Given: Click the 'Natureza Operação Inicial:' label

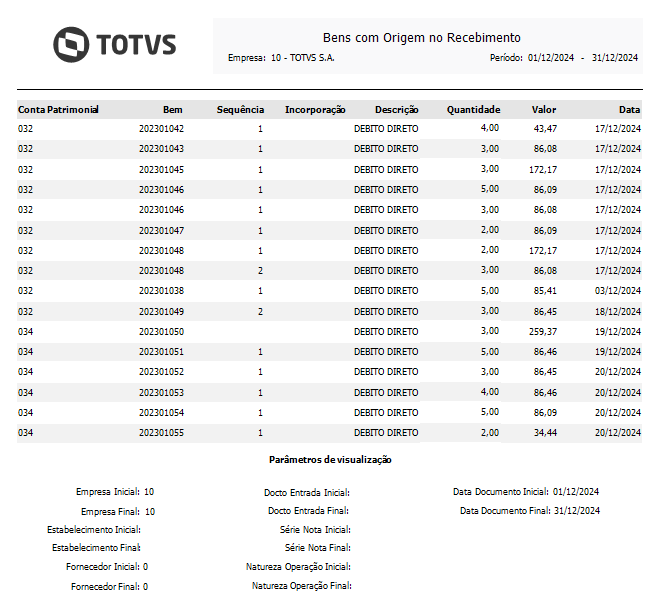Looking at the screenshot, I should pos(298,567).
